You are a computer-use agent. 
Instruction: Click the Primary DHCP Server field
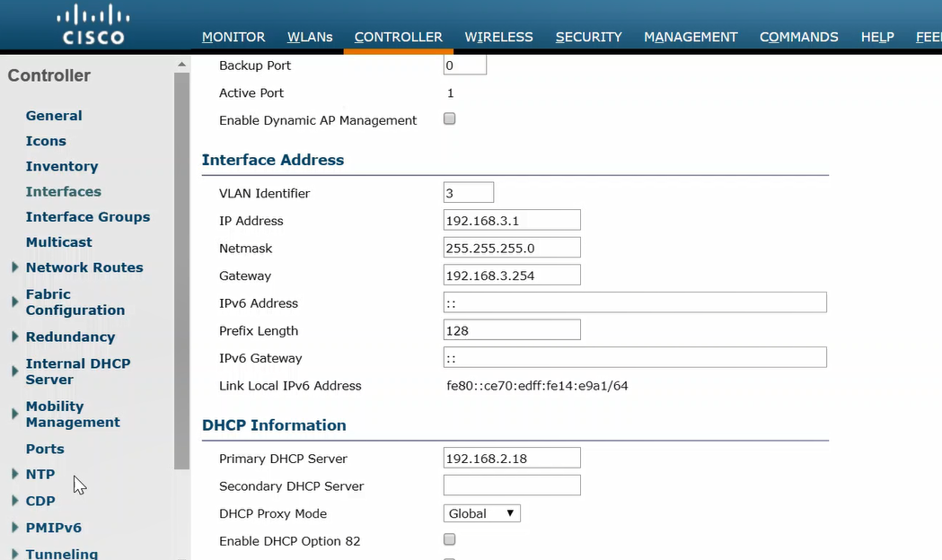click(512, 458)
